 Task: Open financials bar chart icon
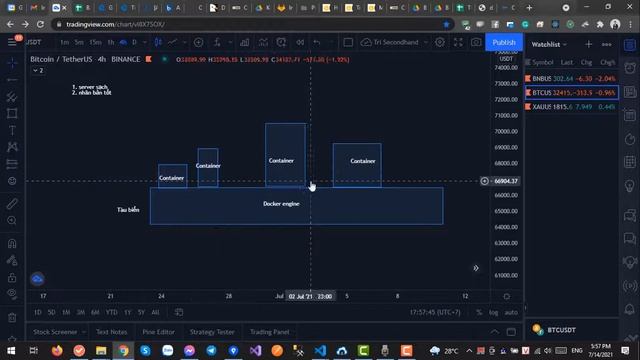coord(244,42)
